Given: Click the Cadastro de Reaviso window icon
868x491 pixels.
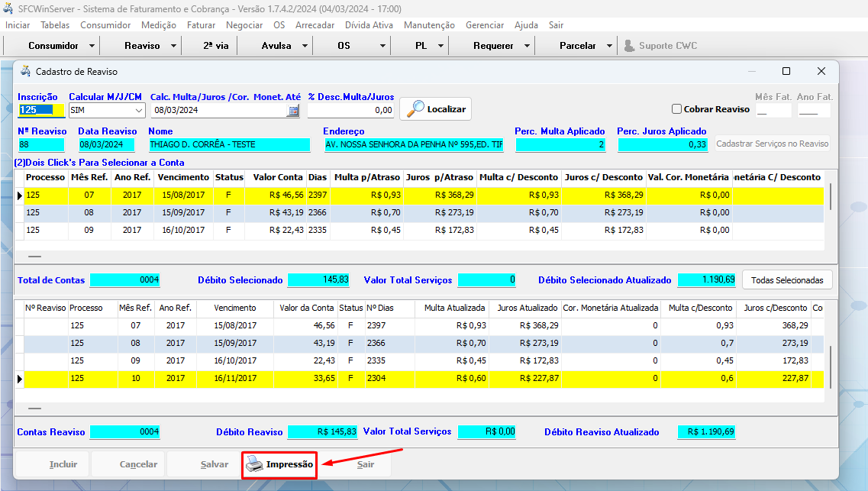Looking at the screenshot, I should pos(25,71).
